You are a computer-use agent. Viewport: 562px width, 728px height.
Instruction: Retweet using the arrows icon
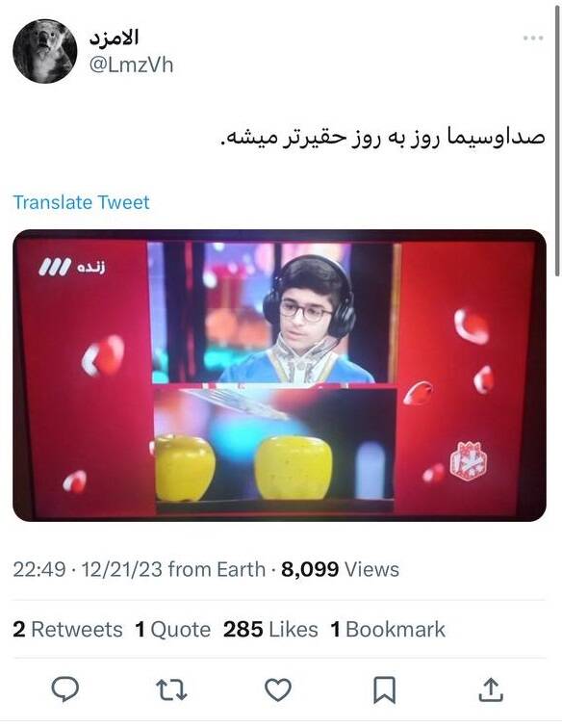click(x=171, y=689)
